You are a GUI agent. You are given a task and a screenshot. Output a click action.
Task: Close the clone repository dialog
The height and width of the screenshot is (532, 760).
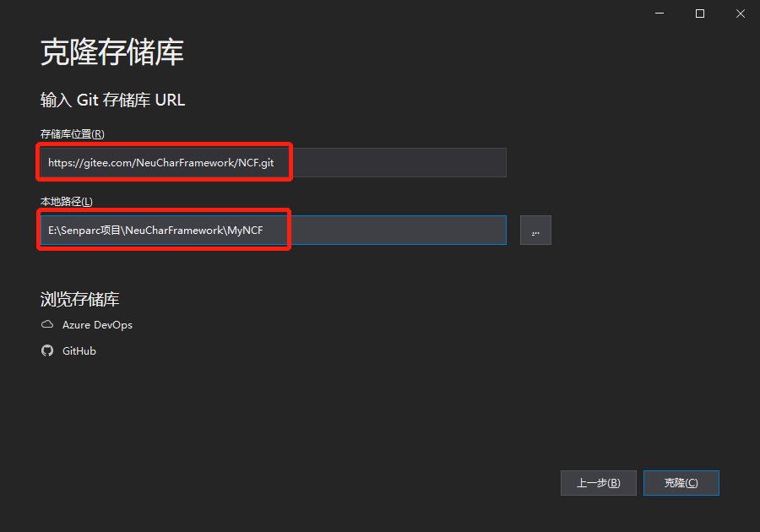741,14
